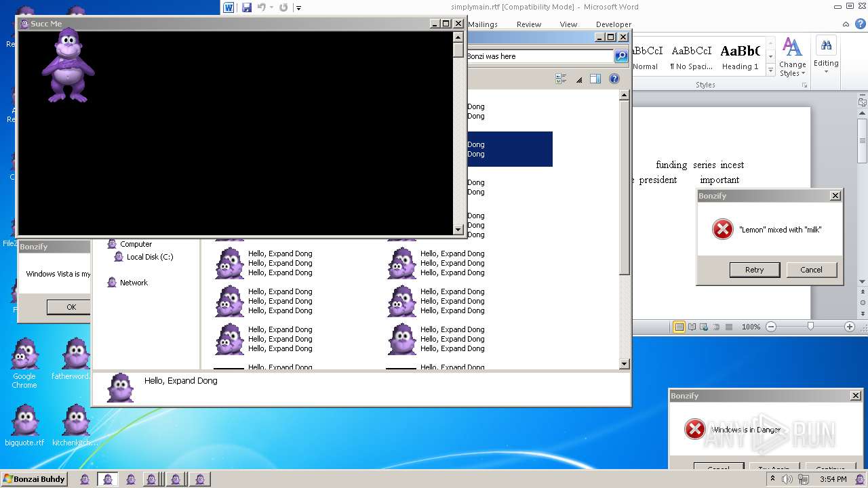
Task: Apply the No Spacing style
Action: point(691,58)
